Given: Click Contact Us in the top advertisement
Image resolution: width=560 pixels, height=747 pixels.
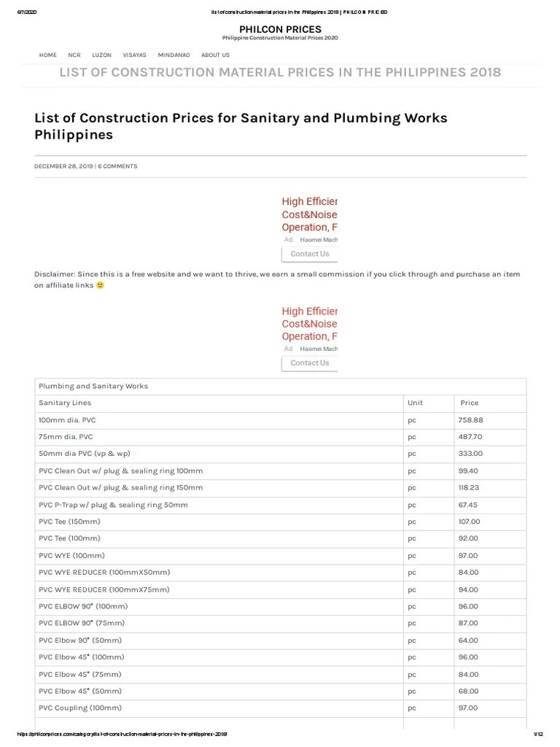Looking at the screenshot, I should click(308, 253).
